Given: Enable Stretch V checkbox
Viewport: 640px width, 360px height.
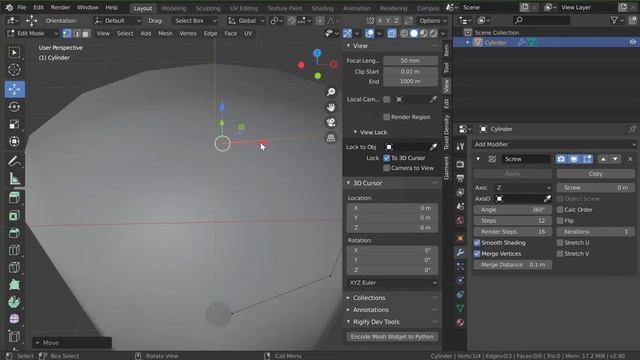Looking at the screenshot, I should click(x=560, y=254).
